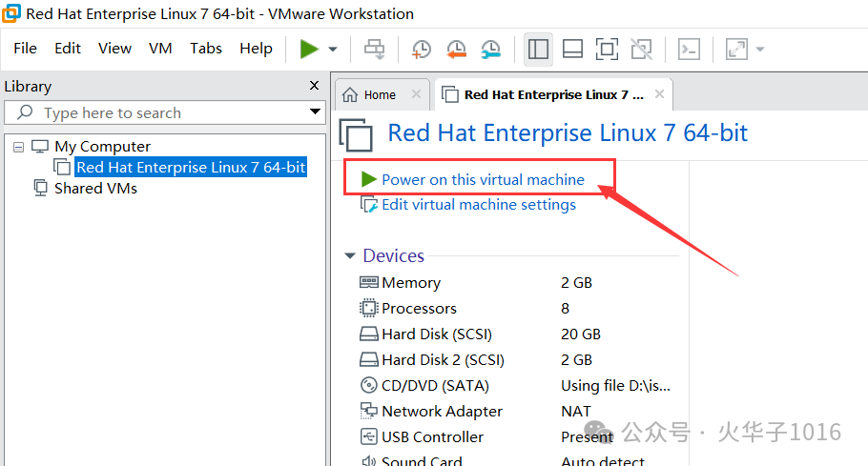Open the VM menu
This screenshot has width=868, height=466.
pos(160,49)
